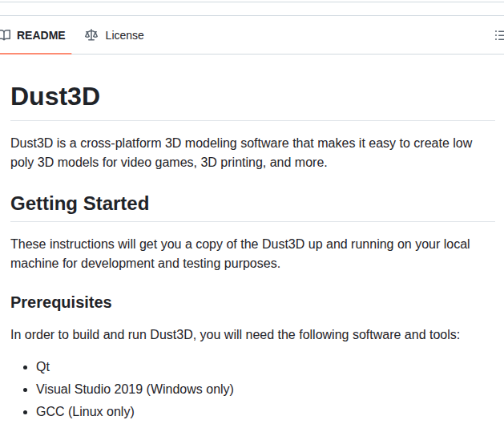Click the Qt list item
Image resolution: width=504 pixels, height=428 pixels.
point(42,366)
